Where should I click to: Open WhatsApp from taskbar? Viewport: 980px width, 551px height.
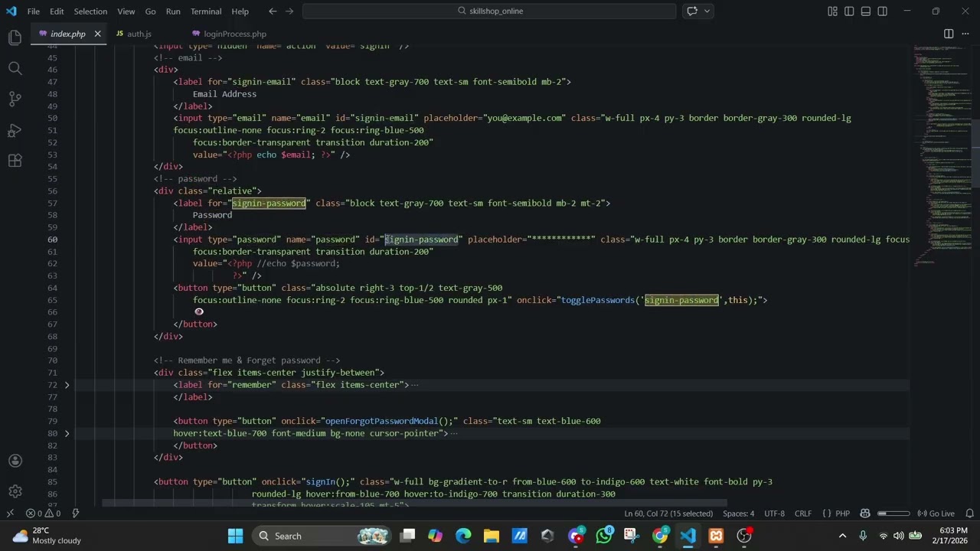click(x=604, y=536)
